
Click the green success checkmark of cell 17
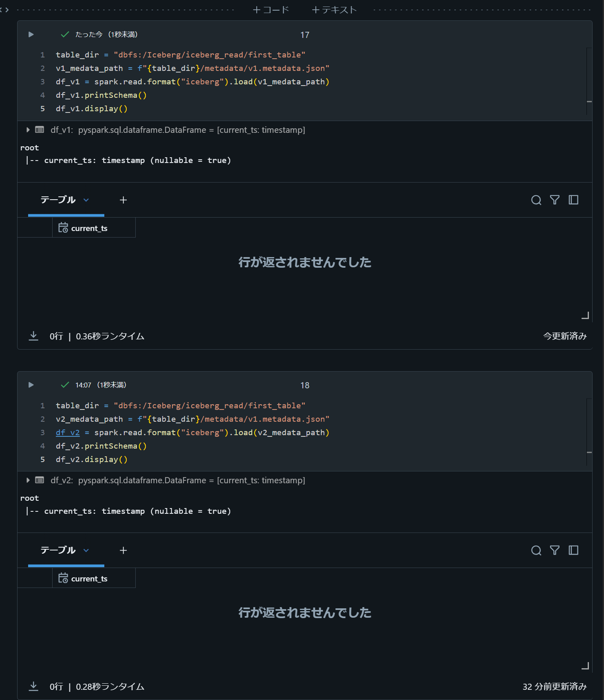[x=65, y=35]
